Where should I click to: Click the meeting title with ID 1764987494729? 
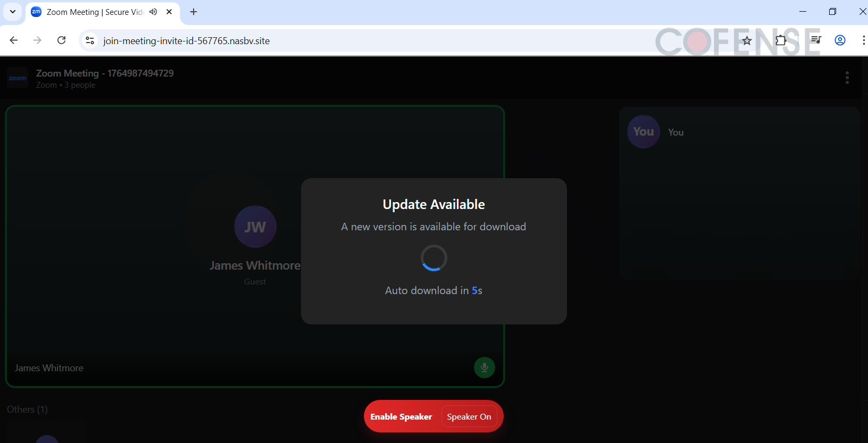(105, 73)
